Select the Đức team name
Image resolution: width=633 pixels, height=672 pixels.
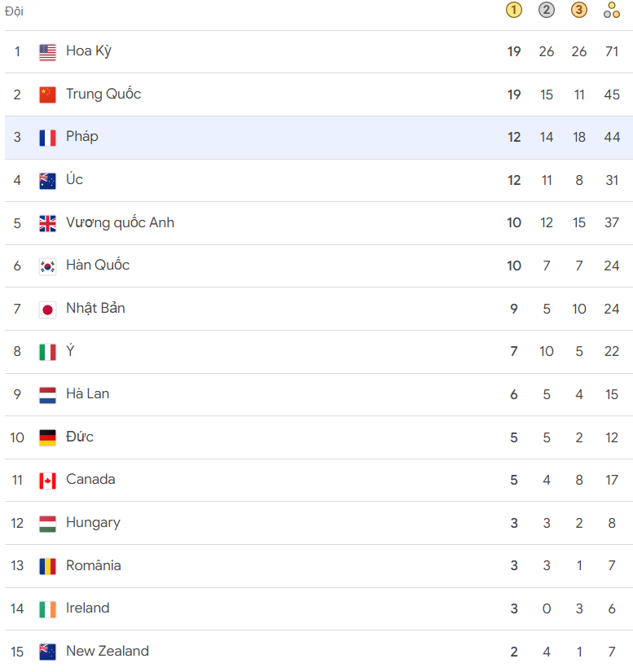point(79,437)
